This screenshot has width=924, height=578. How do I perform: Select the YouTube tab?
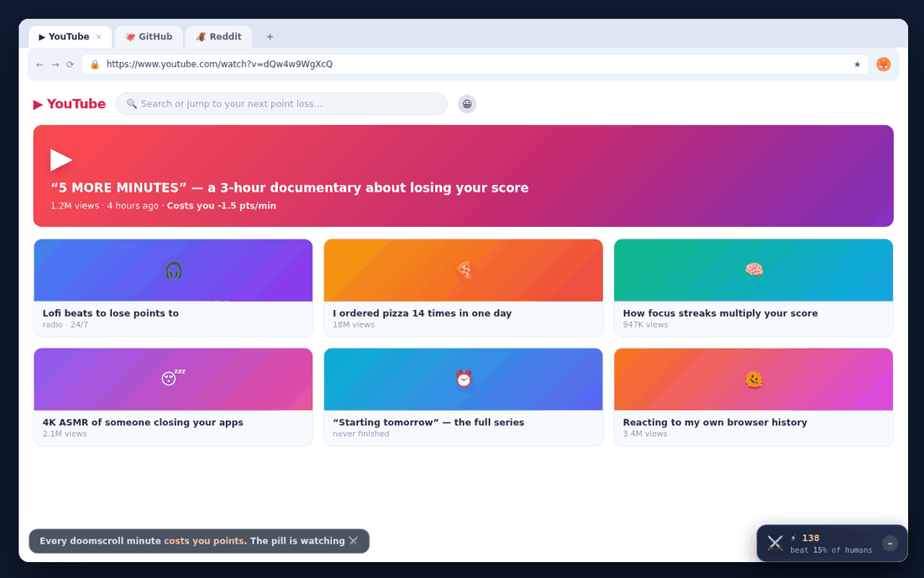point(70,36)
